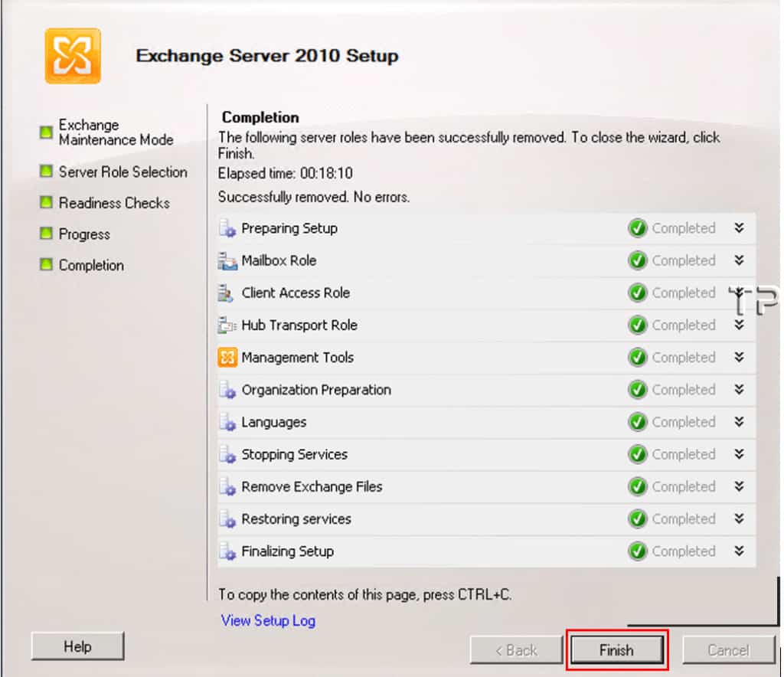Click green checkmark for Restoring services
784x677 pixels.
click(x=638, y=519)
